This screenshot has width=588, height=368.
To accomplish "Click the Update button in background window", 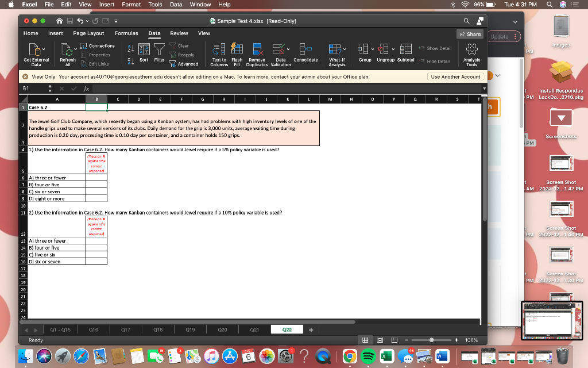I will point(504,36).
